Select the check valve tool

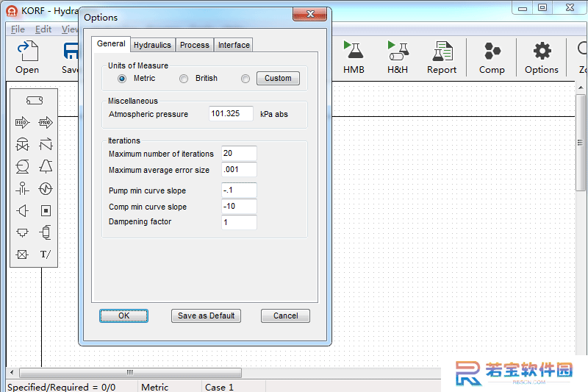tap(46, 144)
